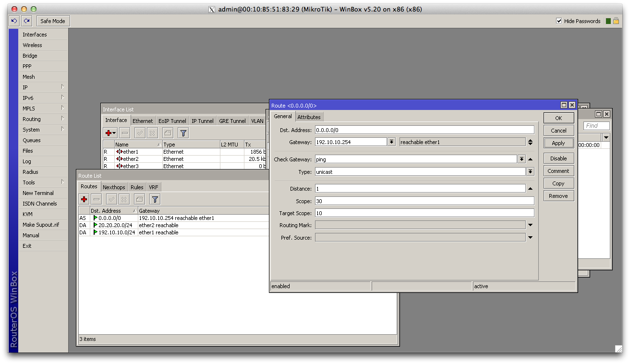Click Remove button in Route dialog
This screenshot has height=364, width=630.
click(558, 196)
